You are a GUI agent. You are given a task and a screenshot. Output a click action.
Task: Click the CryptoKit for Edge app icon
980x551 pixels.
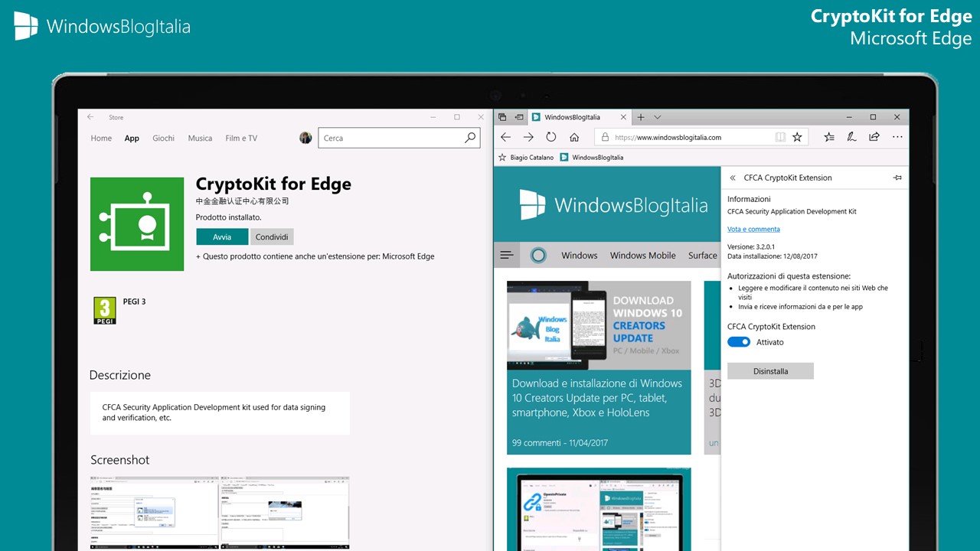[137, 224]
